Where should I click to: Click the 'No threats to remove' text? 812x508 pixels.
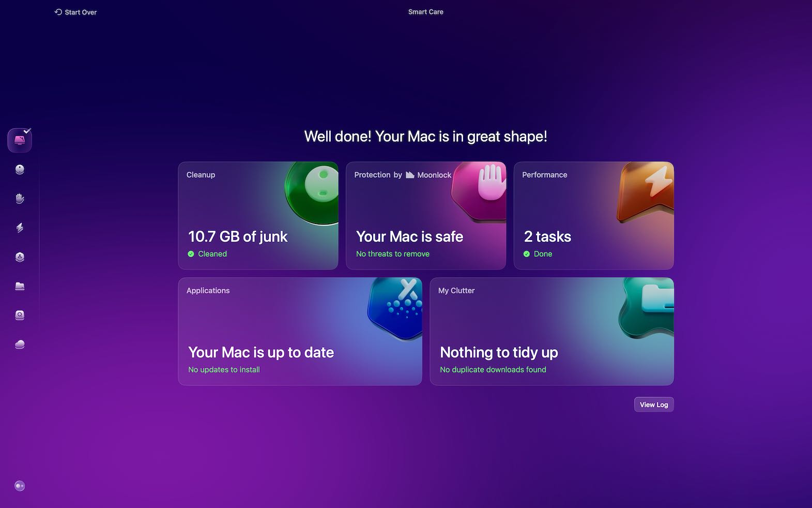click(393, 254)
